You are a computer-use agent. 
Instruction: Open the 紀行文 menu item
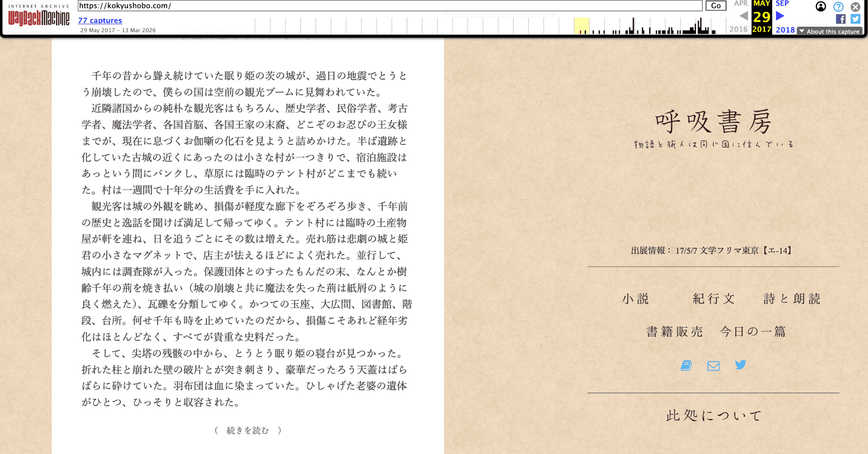(714, 299)
